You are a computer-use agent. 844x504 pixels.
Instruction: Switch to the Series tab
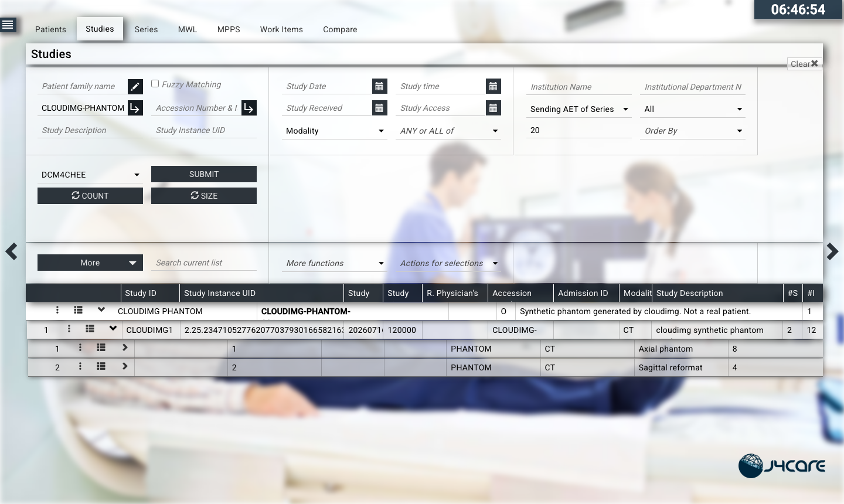tap(146, 29)
